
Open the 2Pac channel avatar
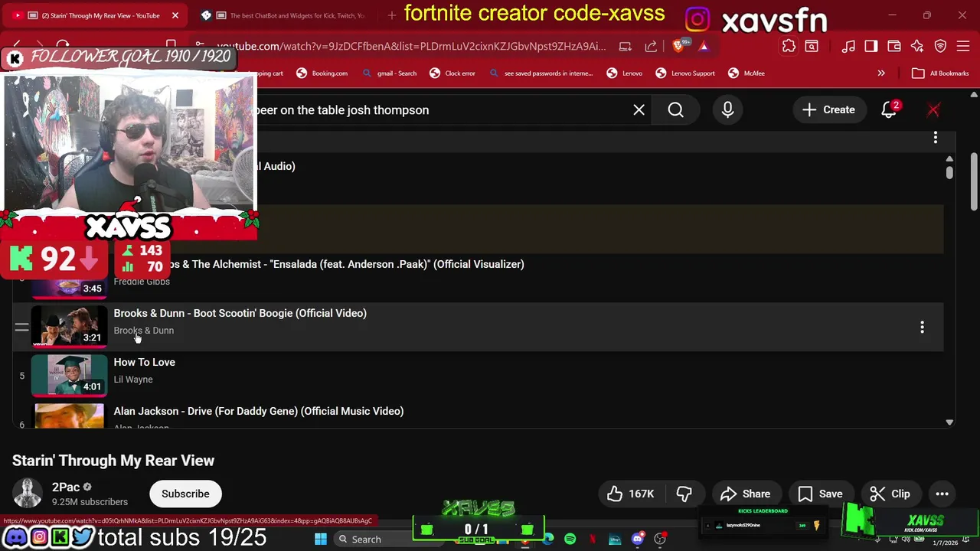(28, 494)
